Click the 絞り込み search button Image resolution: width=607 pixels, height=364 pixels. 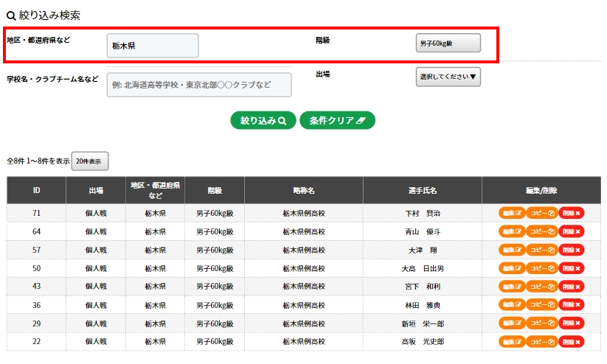coord(263,120)
